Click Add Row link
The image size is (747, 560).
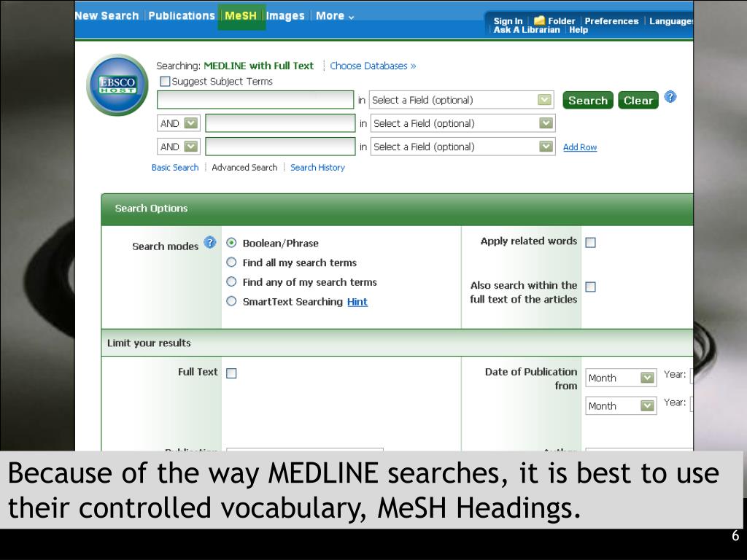580,147
